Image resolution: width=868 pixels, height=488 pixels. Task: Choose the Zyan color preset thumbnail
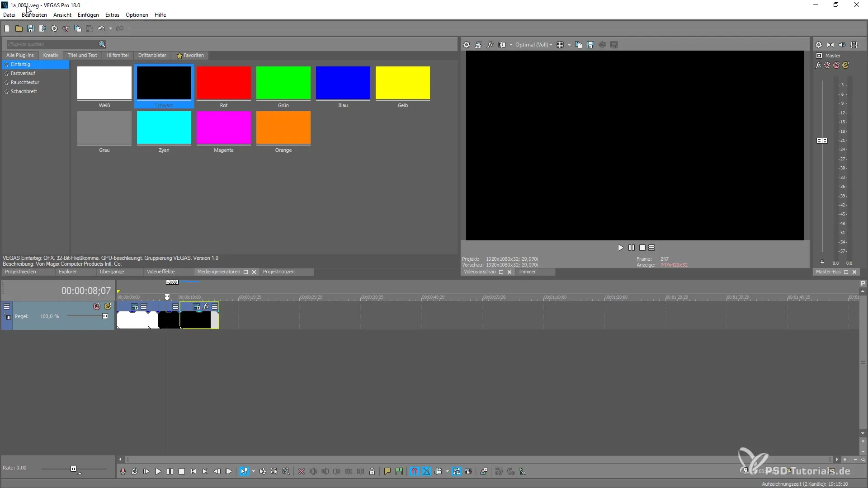pyautogui.click(x=164, y=128)
